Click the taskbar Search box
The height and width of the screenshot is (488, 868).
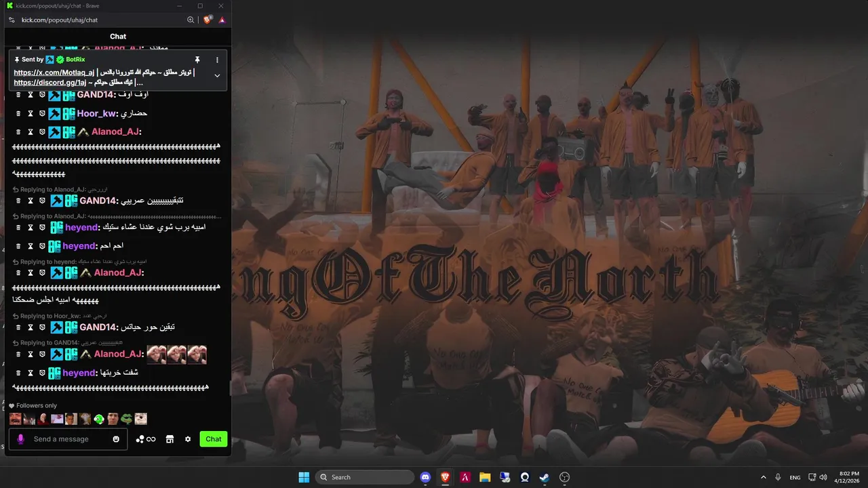366,477
